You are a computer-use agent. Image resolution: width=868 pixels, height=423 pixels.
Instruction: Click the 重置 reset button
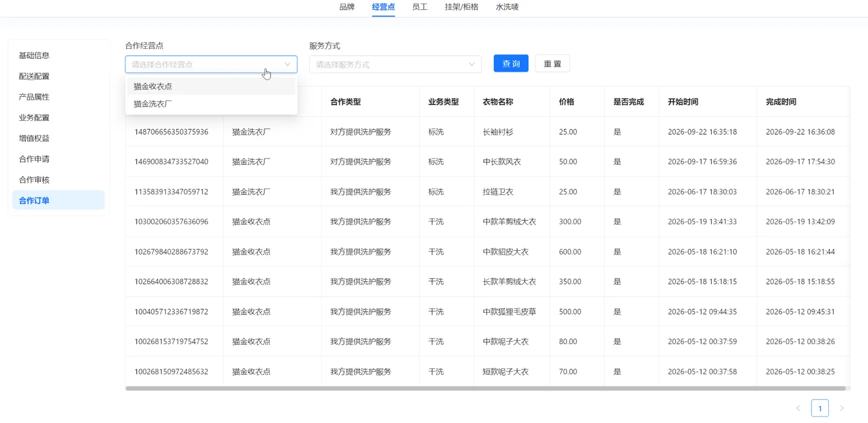coord(552,64)
